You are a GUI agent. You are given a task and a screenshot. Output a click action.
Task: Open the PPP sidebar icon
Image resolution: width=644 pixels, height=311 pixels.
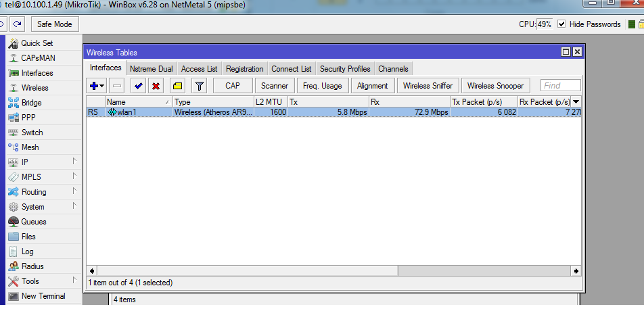pos(14,118)
